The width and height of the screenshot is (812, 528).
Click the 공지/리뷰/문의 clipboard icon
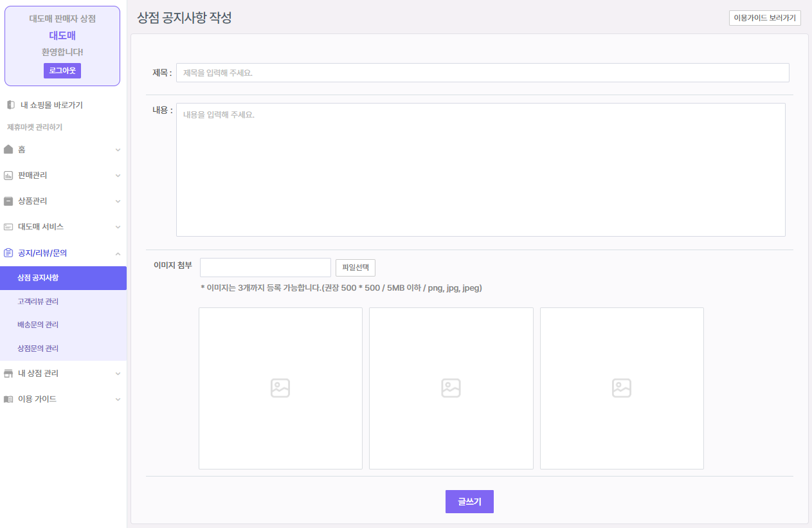[x=8, y=253]
